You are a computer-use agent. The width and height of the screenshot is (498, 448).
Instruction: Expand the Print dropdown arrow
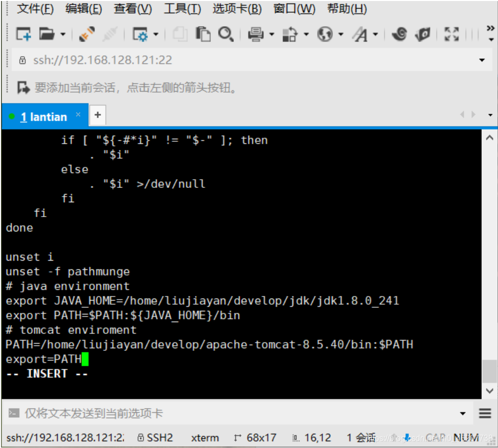click(x=272, y=34)
